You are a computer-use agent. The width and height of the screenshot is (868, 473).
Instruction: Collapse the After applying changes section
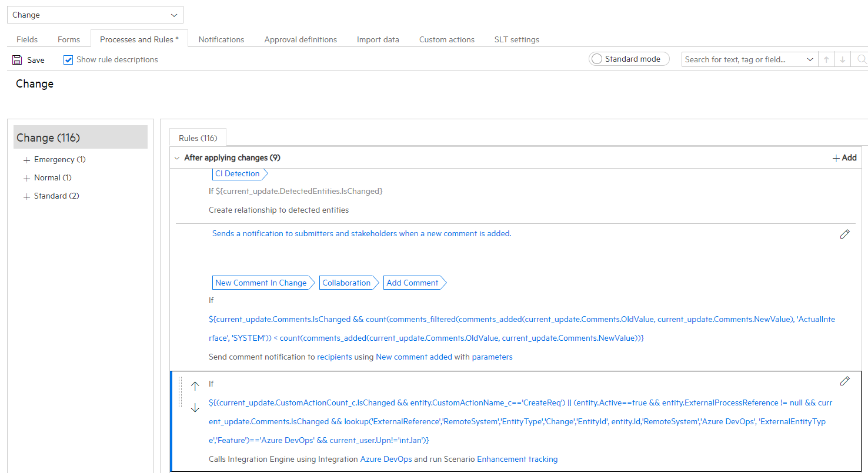pyautogui.click(x=177, y=157)
